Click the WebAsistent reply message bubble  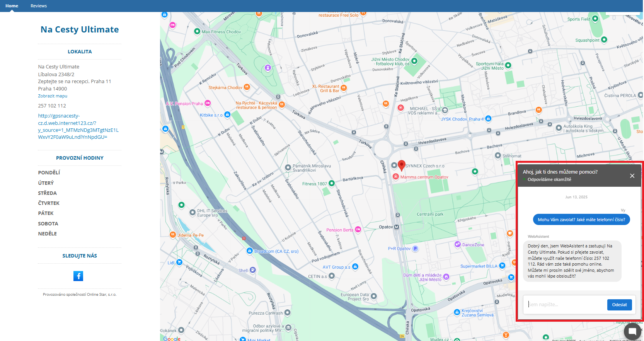572,261
